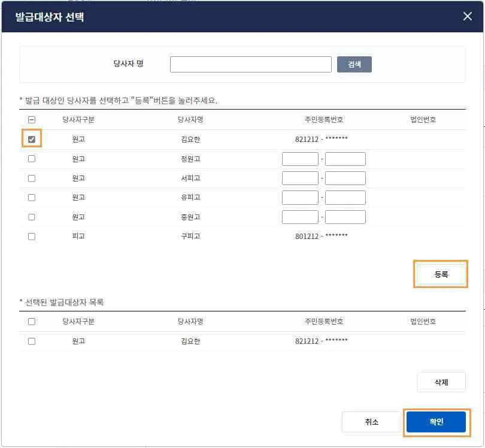Click the blue 확인 confirm button
Image resolution: width=485 pixels, height=448 pixels.
tap(436, 422)
